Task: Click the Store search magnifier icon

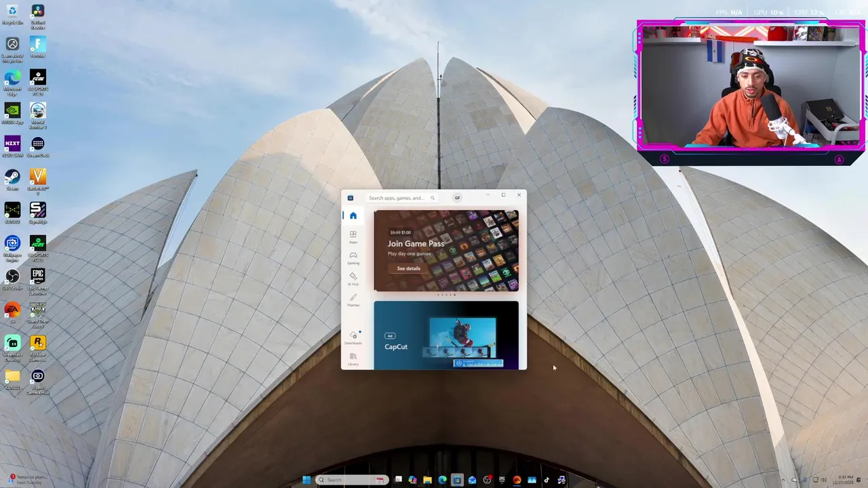Action: pyautogui.click(x=432, y=198)
